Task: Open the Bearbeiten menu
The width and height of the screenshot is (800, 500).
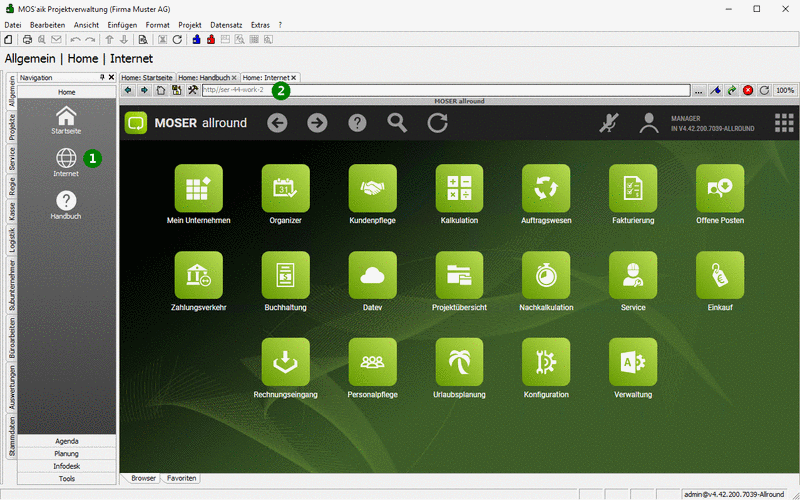Action: pyautogui.click(x=47, y=24)
